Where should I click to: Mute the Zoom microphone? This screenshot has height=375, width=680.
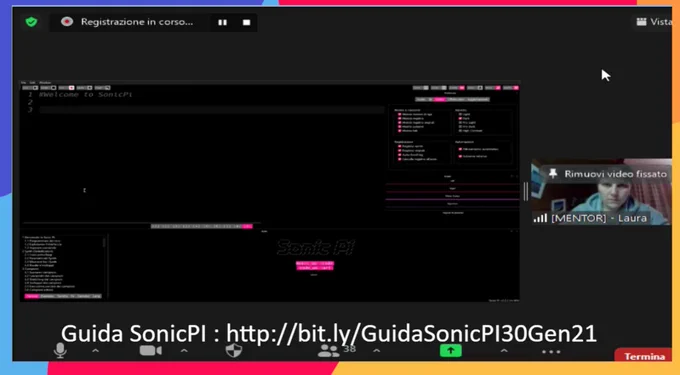point(60,350)
